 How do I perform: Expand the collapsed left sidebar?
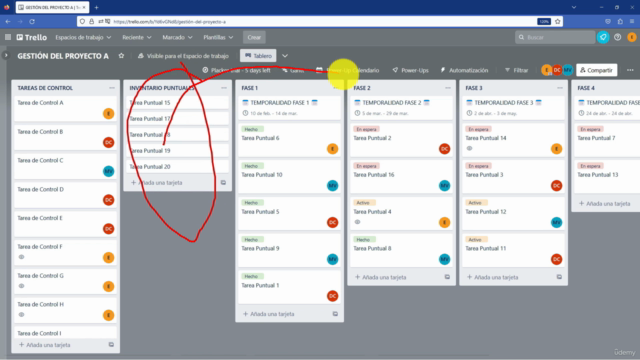(6, 55)
